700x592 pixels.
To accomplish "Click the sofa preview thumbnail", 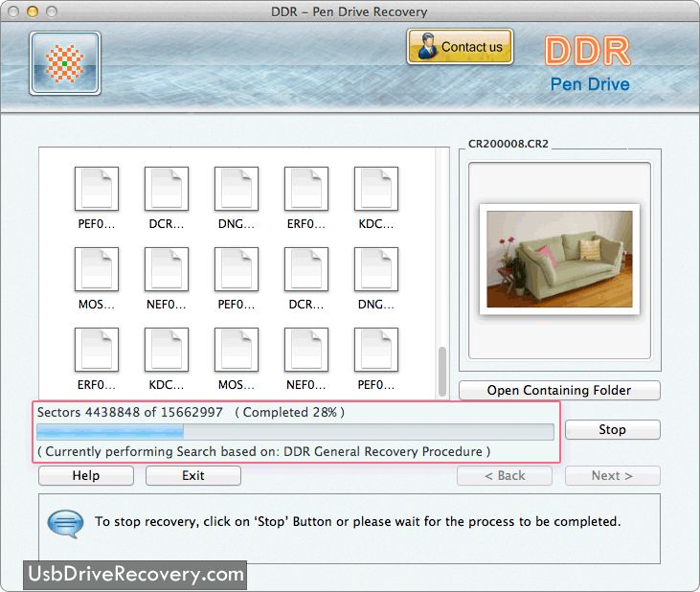I will (x=559, y=260).
